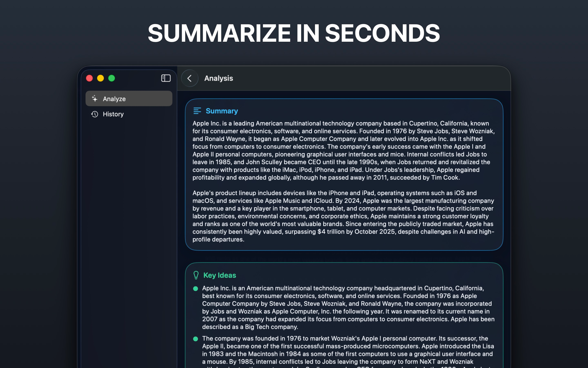
Task: Click the Key Ideas heading
Action: [x=219, y=275]
